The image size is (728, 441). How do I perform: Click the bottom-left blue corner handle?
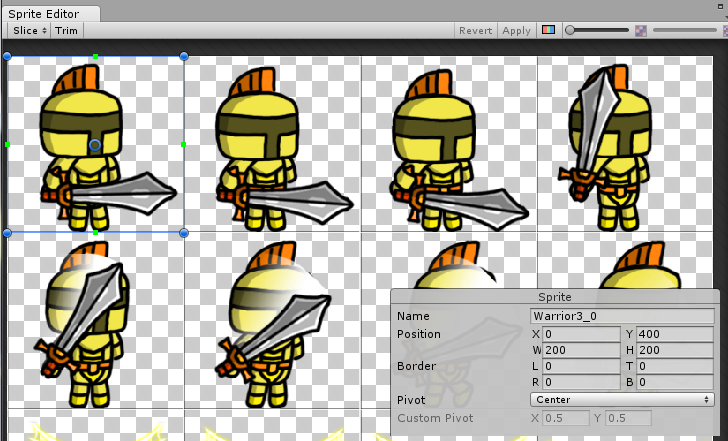(x=8, y=233)
